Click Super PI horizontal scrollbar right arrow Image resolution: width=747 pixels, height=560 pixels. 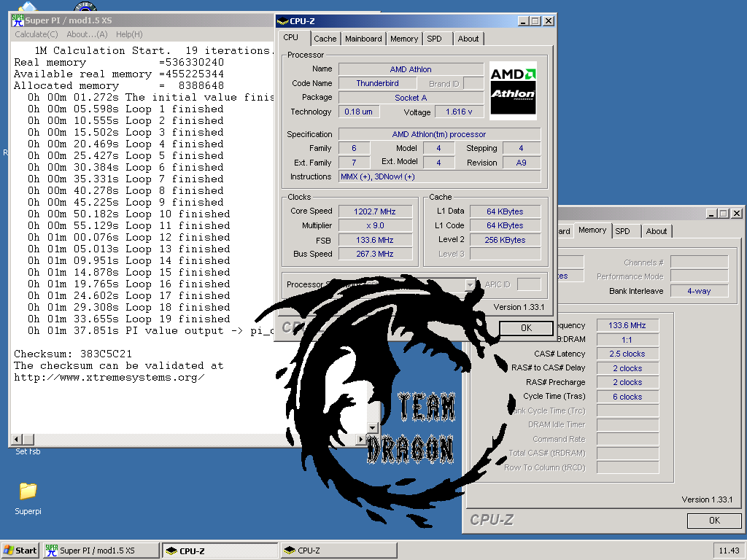[x=360, y=439]
